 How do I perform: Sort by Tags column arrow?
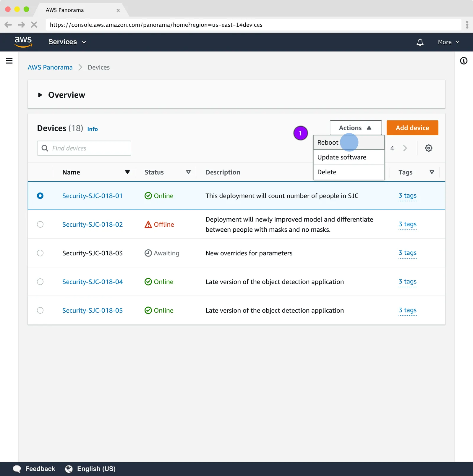[432, 172]
